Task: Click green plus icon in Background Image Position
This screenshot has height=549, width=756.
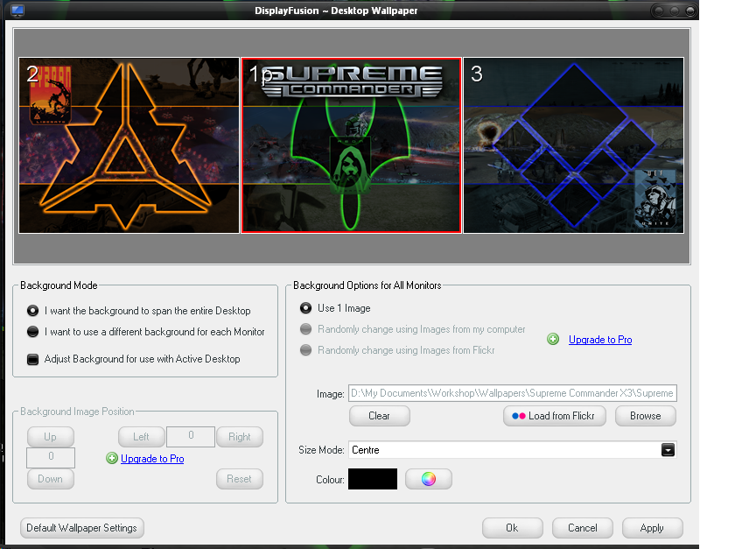Action: (x=111, y=458)
